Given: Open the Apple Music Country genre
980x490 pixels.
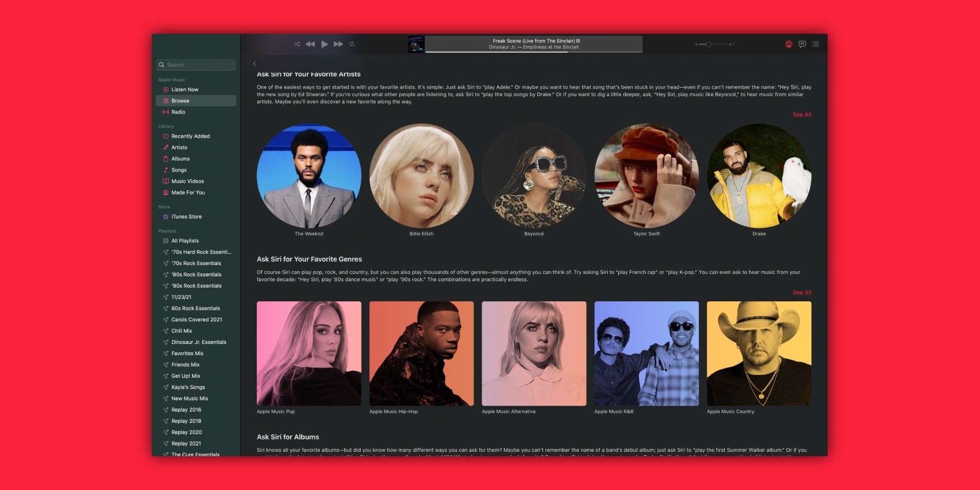Looking at the screenshot, I should point(759,354).
